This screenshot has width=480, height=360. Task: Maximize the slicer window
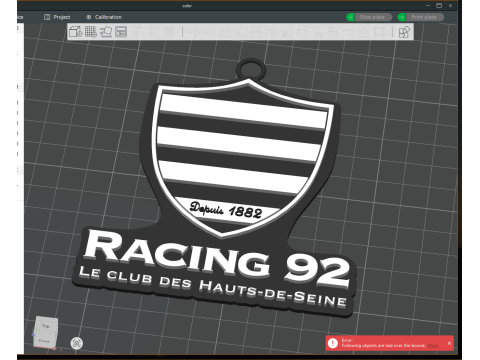click(x=439, y=6)
